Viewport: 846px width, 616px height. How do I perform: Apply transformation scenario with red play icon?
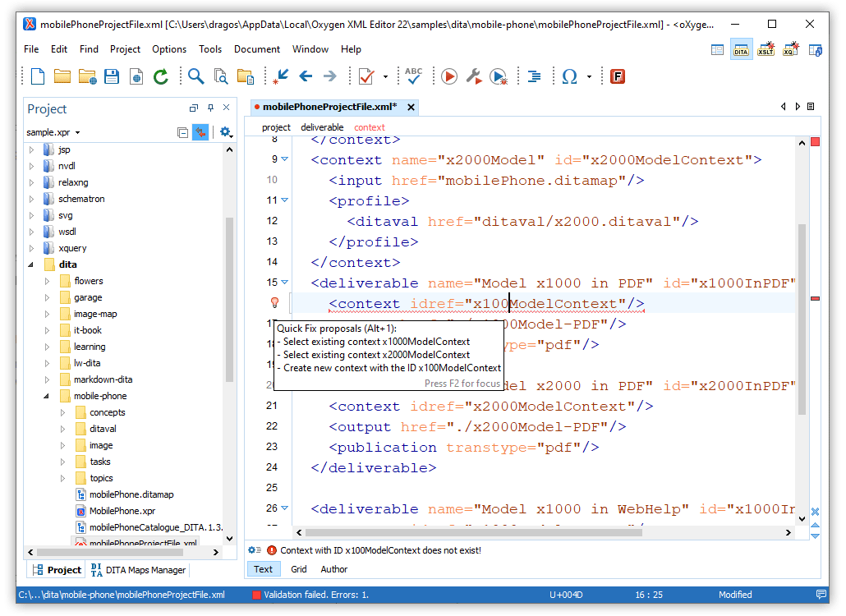(449, 76)
